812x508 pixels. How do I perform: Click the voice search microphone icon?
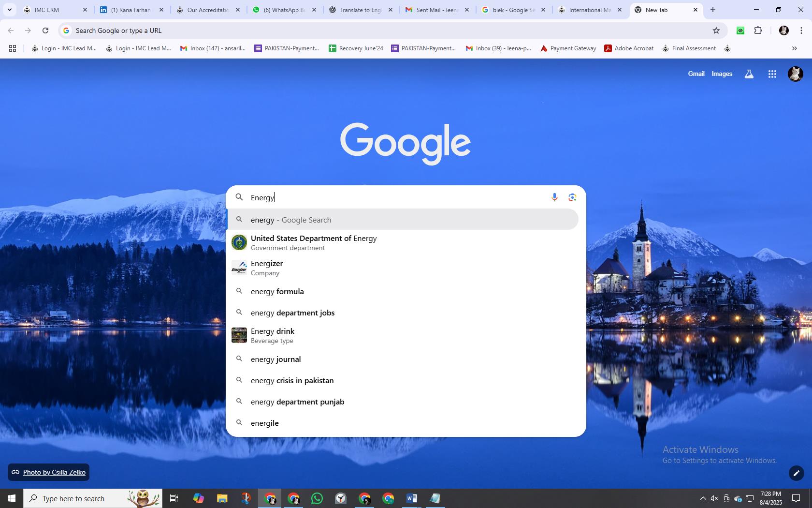tap(554, 197)
